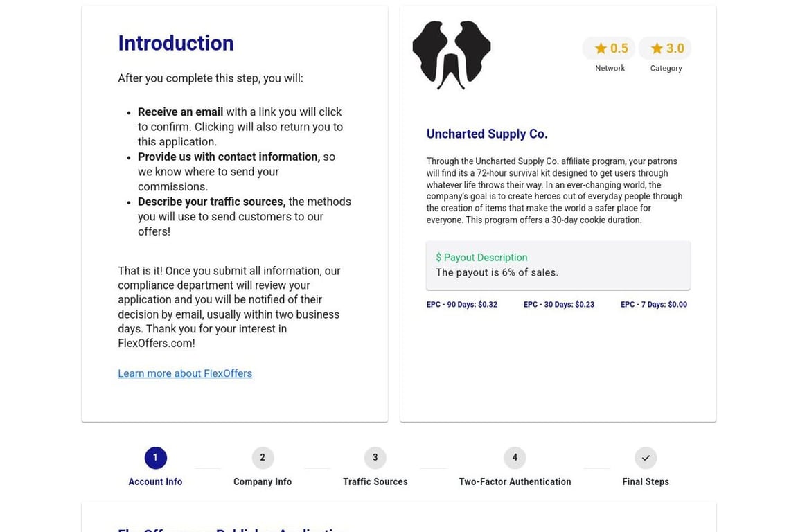Viewport: 798px width, 532px height.
Task: Select the Two-Factor Authentication step label
Action: coord(515,481)
